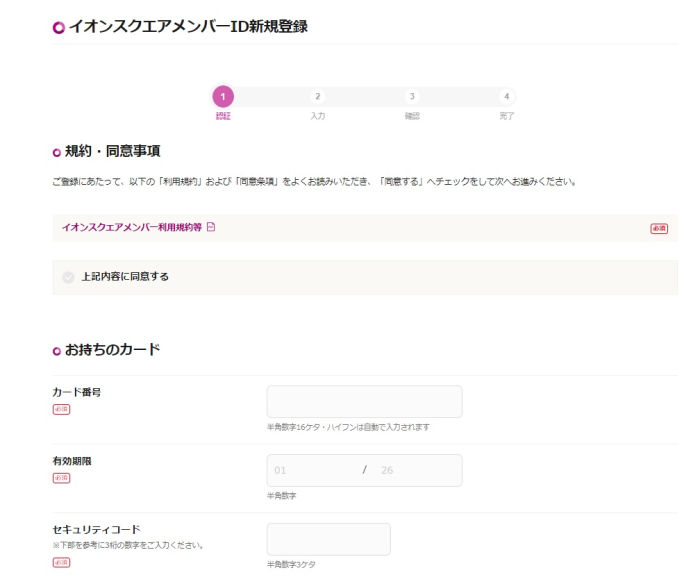Click the step 4 完了 circle
The image size is (700, 581).
pyautogui.click(x=507, y=96)
